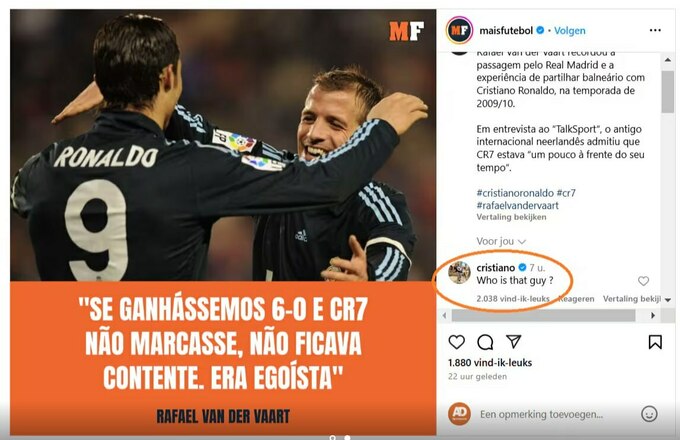
Task: Open comments with the speech bubble icon
Action: [x=485, y=342]
